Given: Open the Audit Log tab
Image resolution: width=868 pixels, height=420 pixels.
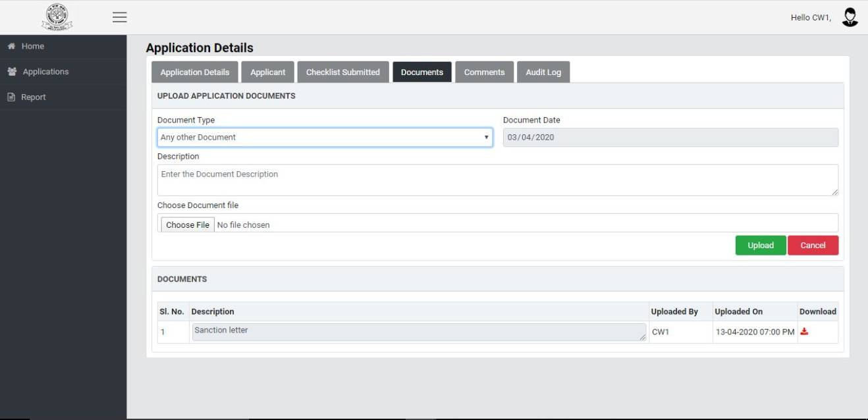Looking at the screenshot, I should tap(543, 72).
